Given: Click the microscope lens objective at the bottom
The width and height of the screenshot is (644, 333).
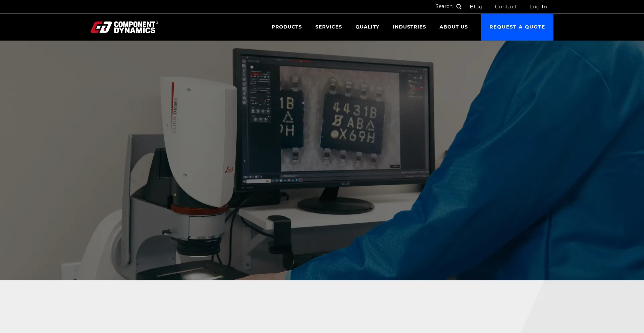Looking at the screenshot, I should pos(198,246).
